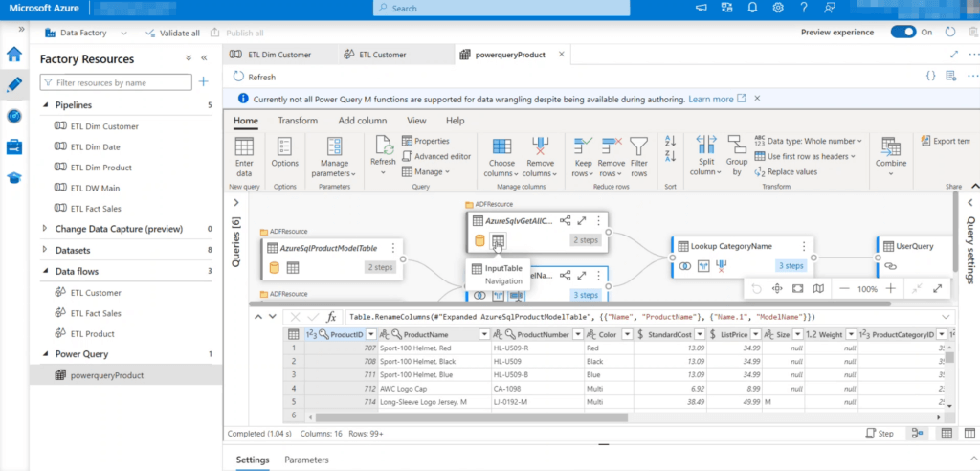980x471 pixels.
Task: Open the Home hub in left sidebar
Action: click(x=14, y=55)
